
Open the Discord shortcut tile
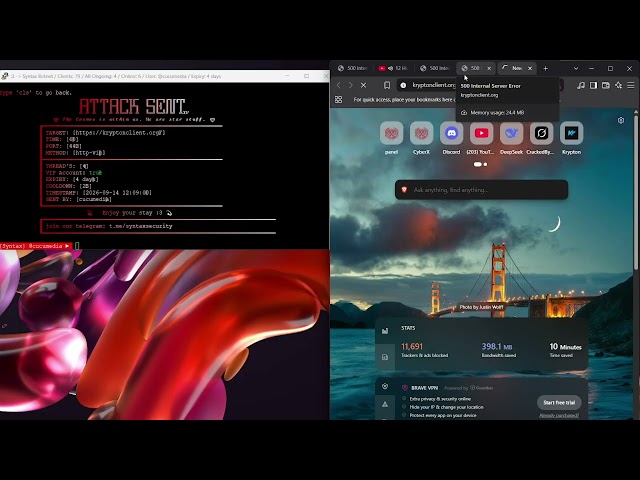[451, 133]
